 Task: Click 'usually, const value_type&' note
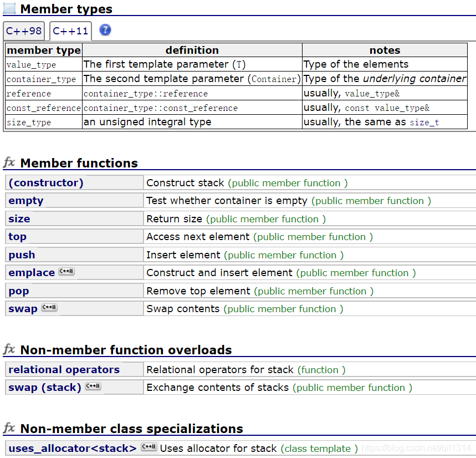[385, 108]
